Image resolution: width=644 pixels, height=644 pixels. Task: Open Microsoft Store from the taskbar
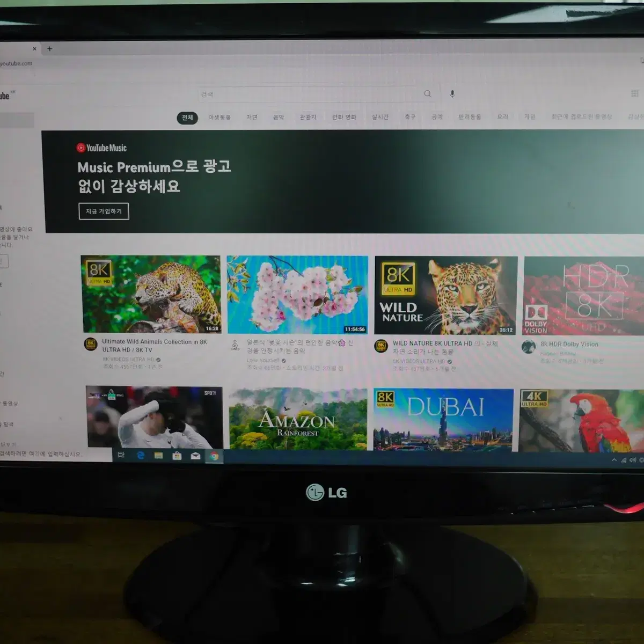pyautogui.click(x=177, y=456)
